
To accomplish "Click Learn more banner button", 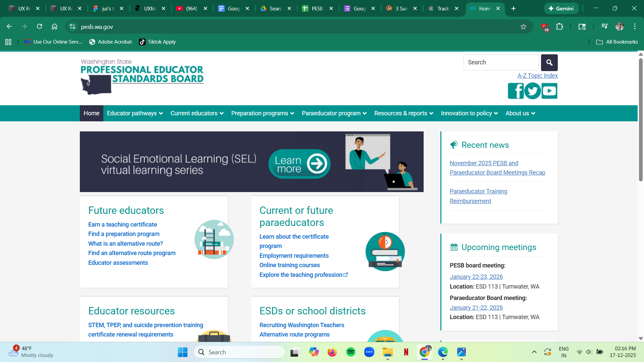I will click(x=300, y=164).
